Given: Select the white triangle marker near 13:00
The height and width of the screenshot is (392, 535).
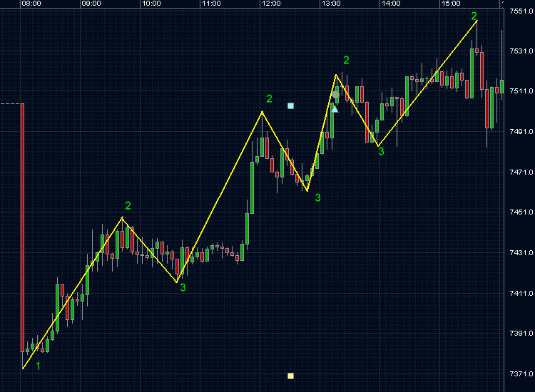Looking at the screenshot, I should point(335,109).
